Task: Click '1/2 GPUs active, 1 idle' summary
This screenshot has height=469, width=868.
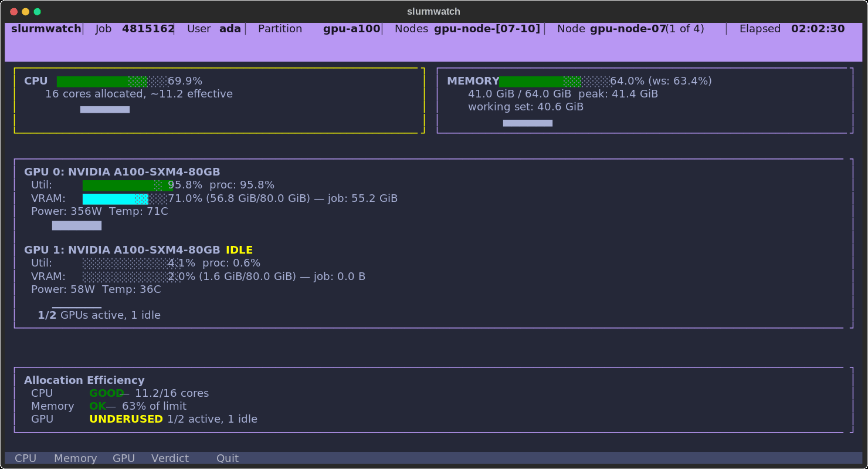Action: 99,315
